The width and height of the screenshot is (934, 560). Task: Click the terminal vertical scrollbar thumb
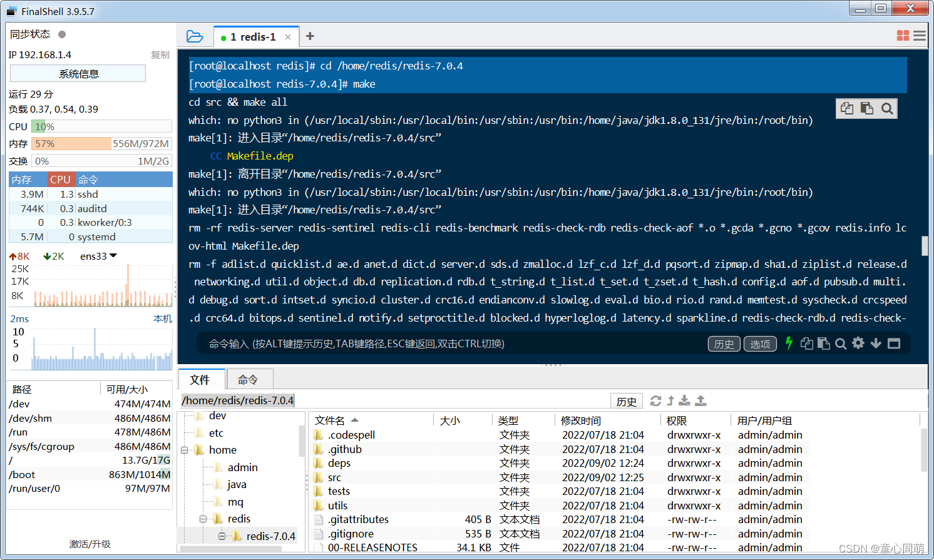[x=925, y=246]
